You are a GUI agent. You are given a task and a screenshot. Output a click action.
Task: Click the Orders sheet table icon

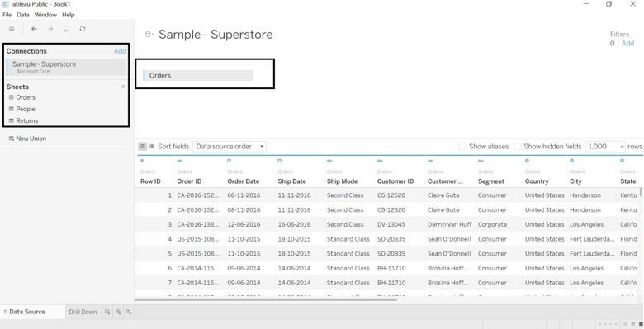tap(11, 97)
